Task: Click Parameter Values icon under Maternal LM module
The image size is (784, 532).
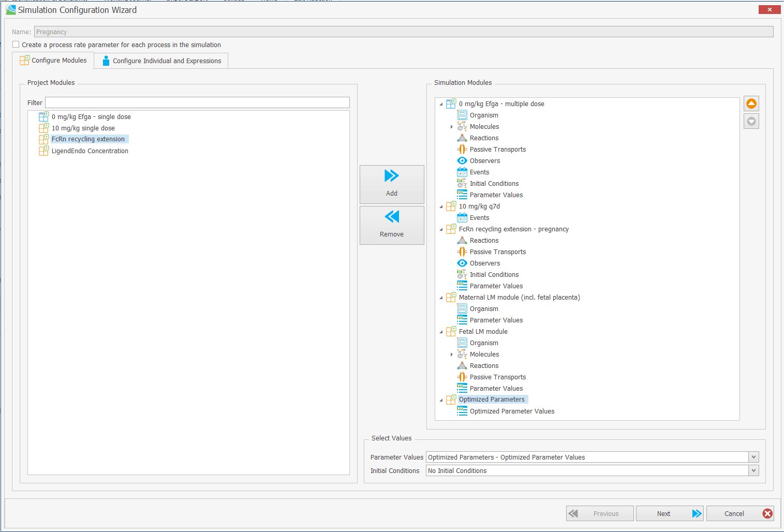Action: point(462,320)
